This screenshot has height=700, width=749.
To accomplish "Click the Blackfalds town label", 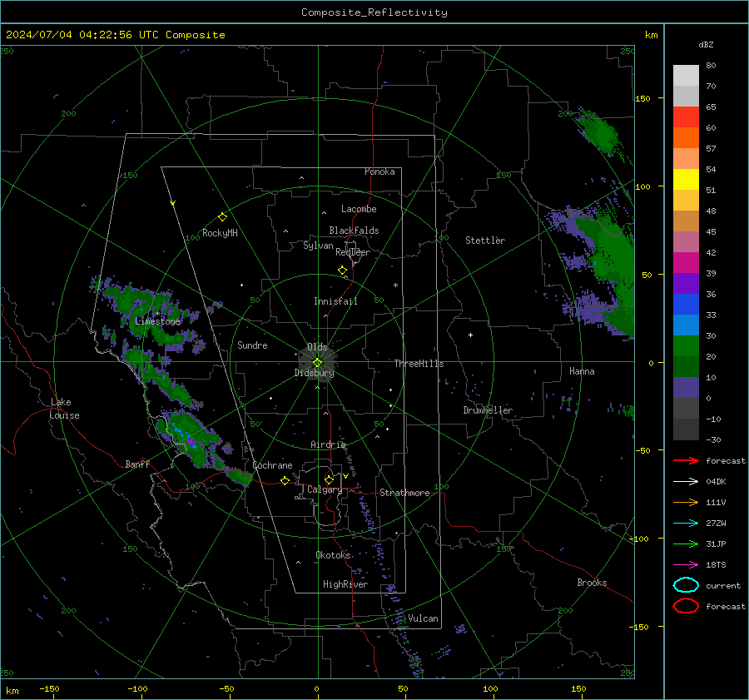I will (354, 231).
